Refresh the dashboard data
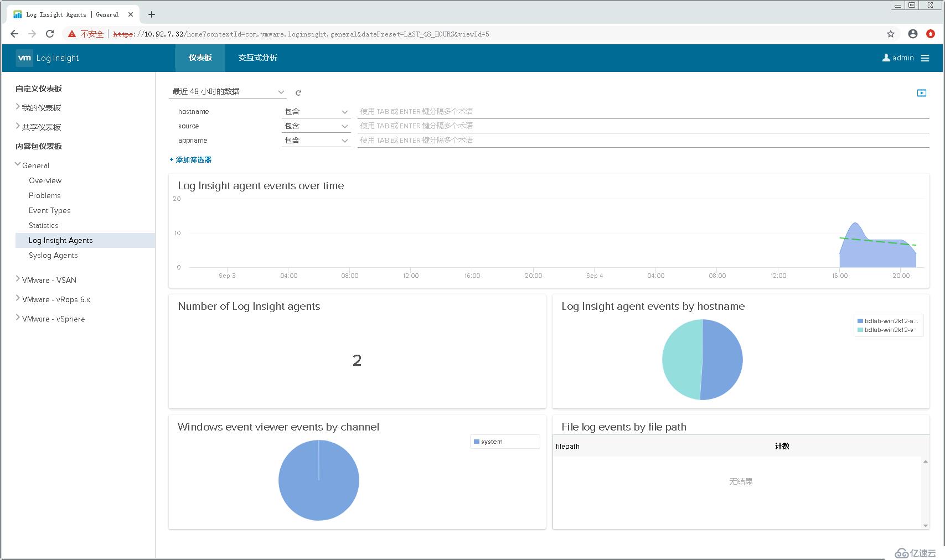945x560 pixels. click(x=298, y=92)
